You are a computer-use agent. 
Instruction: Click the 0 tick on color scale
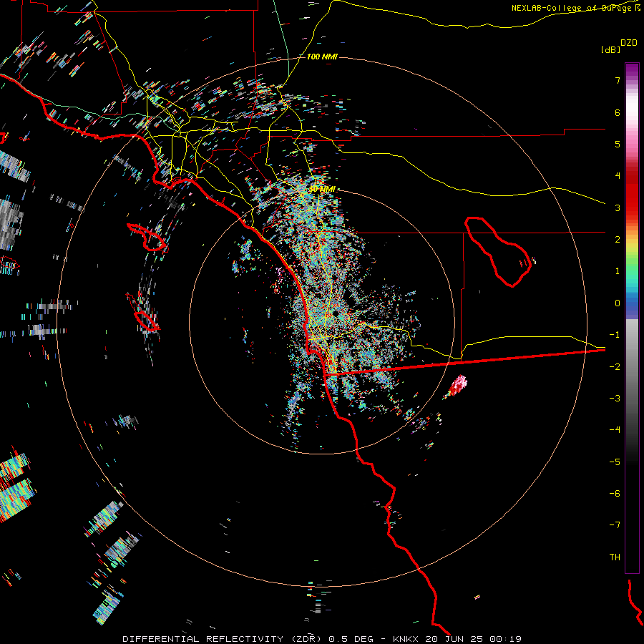pyautogui.click(x=618, y=303)
